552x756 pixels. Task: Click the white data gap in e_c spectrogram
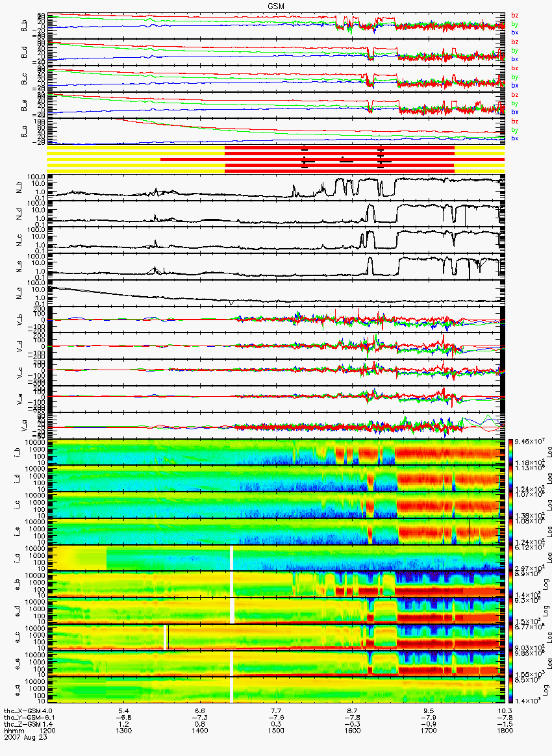166,637
